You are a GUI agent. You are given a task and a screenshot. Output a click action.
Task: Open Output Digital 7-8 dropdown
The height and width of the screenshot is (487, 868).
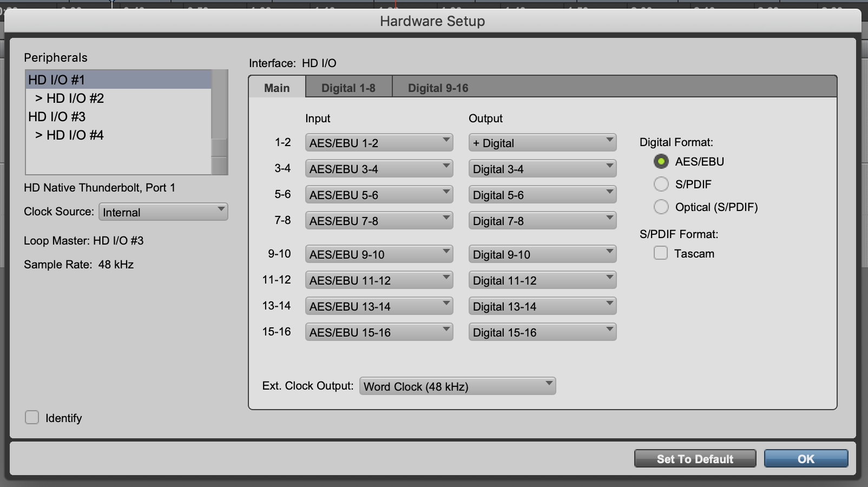[x=542, y=221]
